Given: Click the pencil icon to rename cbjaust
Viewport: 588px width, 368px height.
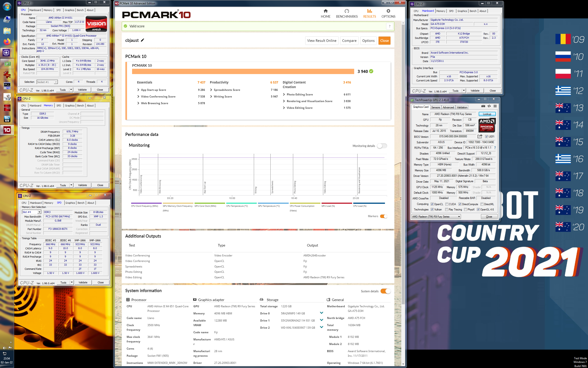Looking at the screenshot, I should pos(143,40).
